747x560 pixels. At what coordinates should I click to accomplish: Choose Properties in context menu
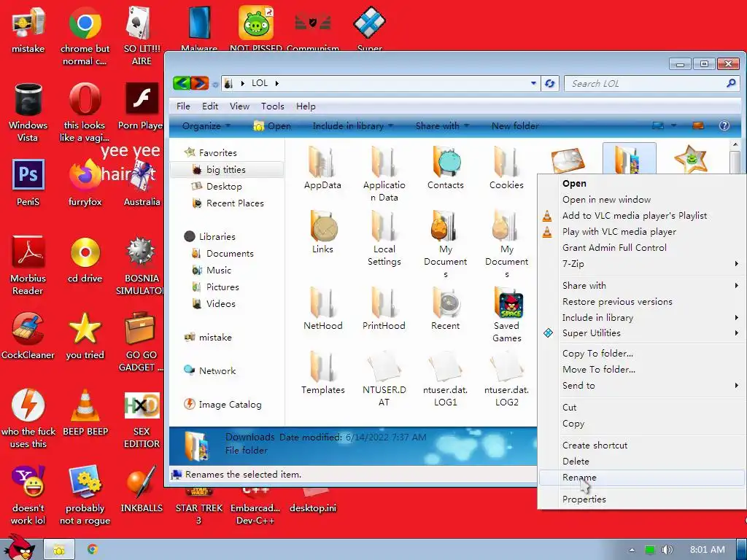pos(643,499)
